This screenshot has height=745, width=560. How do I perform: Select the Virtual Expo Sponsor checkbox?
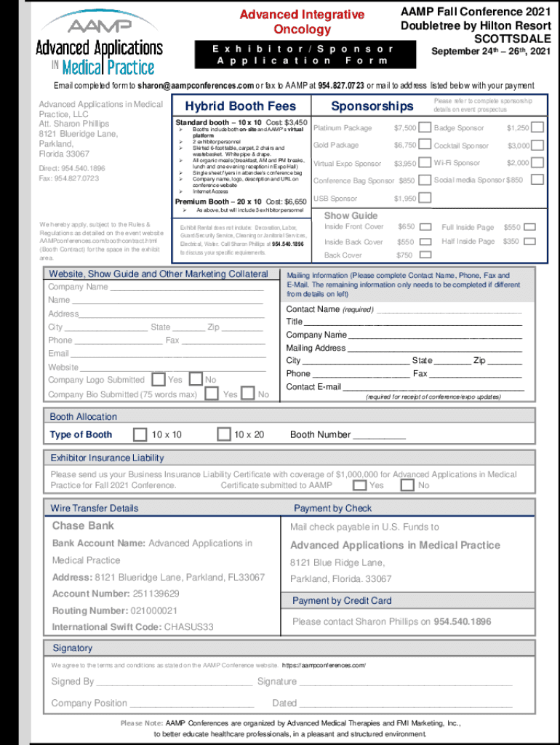point(425,163)
